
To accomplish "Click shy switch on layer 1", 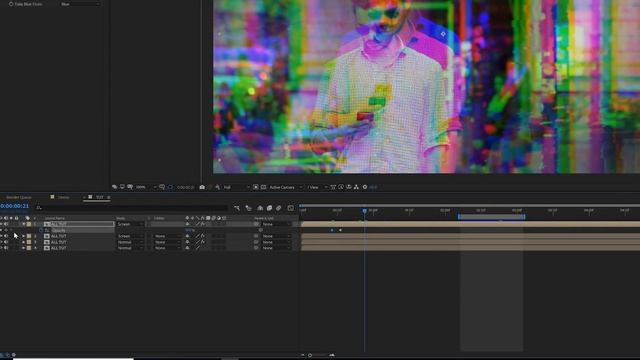I will pyautogui.click(x=187, y=224).
